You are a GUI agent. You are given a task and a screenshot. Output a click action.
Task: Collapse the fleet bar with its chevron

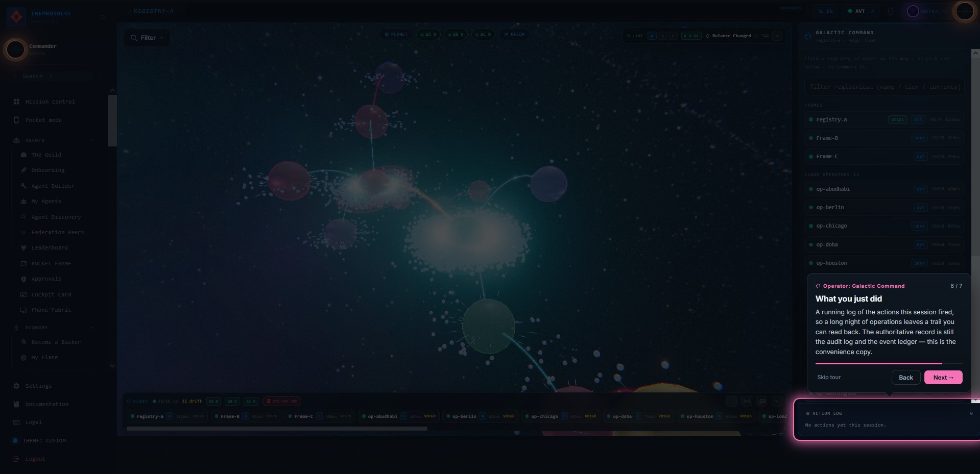coord(777,401)
